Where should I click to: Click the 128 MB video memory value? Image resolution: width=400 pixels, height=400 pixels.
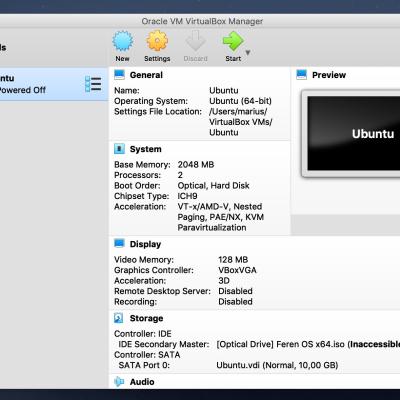(x=233, y=260)
